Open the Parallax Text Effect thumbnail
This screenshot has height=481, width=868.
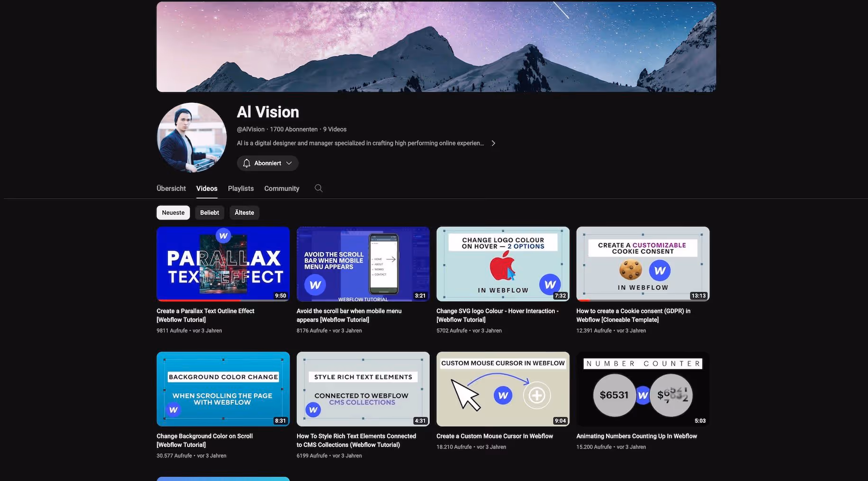[223, 264]
